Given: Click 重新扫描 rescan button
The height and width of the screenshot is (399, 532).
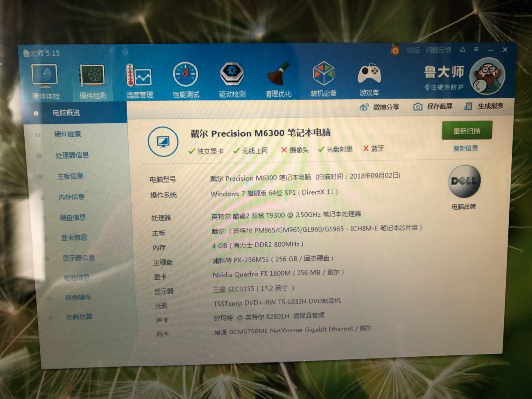Looking at the screenshot, I should tap(466, 131).
